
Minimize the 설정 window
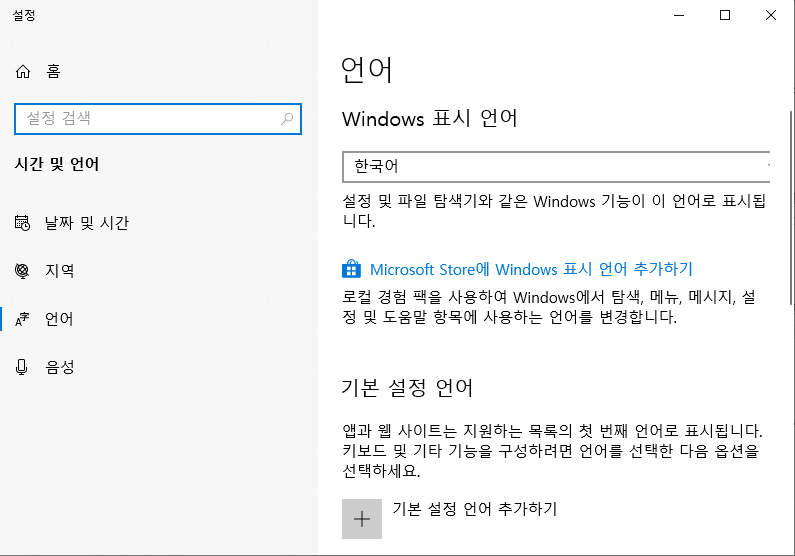(x=679, y=15)
